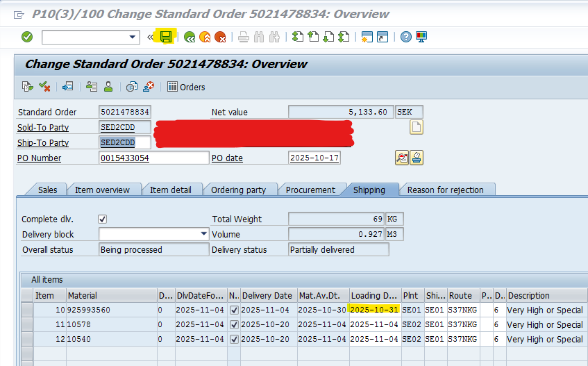Viewport: 588px width, 366px height.
Task: Save the standard order
Action: [165, 37]
